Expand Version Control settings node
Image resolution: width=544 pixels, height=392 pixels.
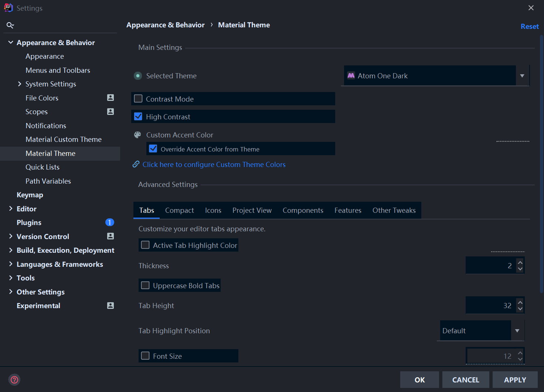[x=11, y=236]
